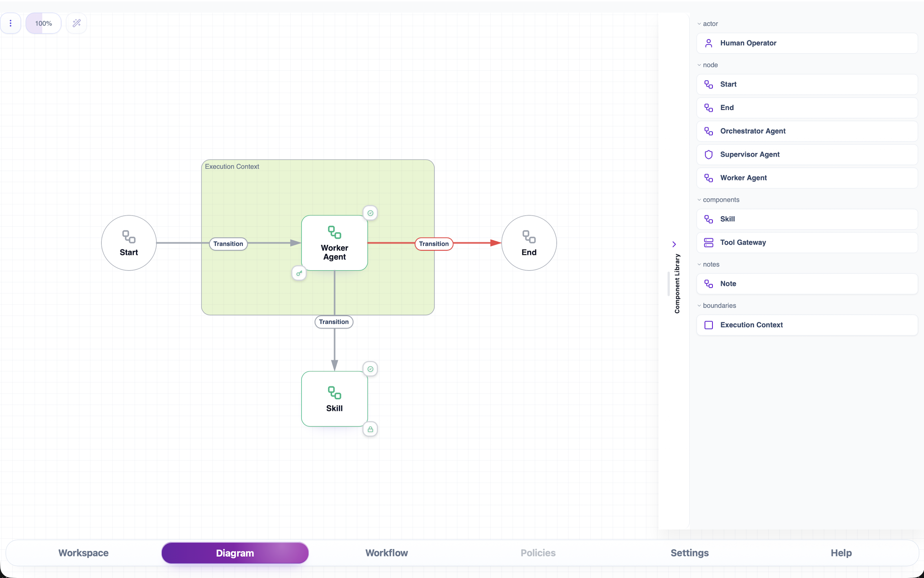Select Transition label leading to Skill
924x578 pixels.
pos(334,322)
